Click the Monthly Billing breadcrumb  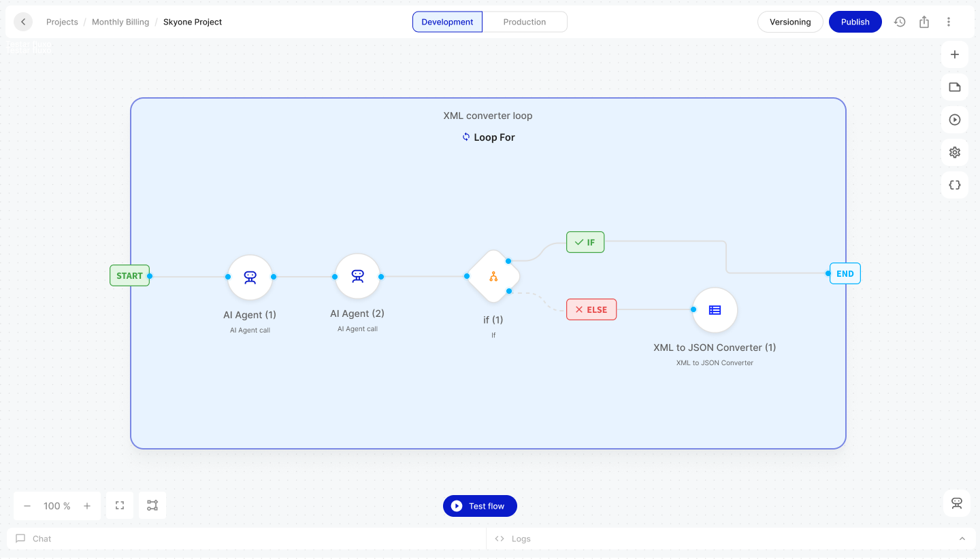(x=120, y=22)
